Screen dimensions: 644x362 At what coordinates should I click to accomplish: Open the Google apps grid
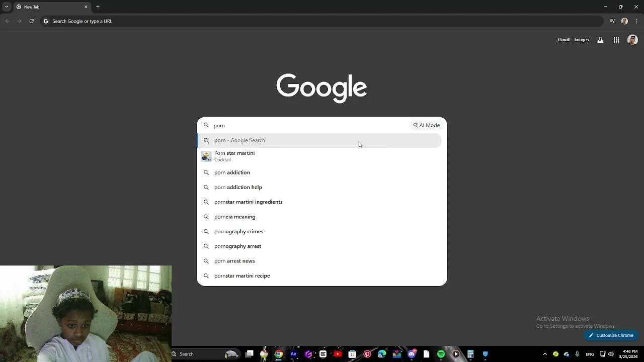tap(616, 40)
